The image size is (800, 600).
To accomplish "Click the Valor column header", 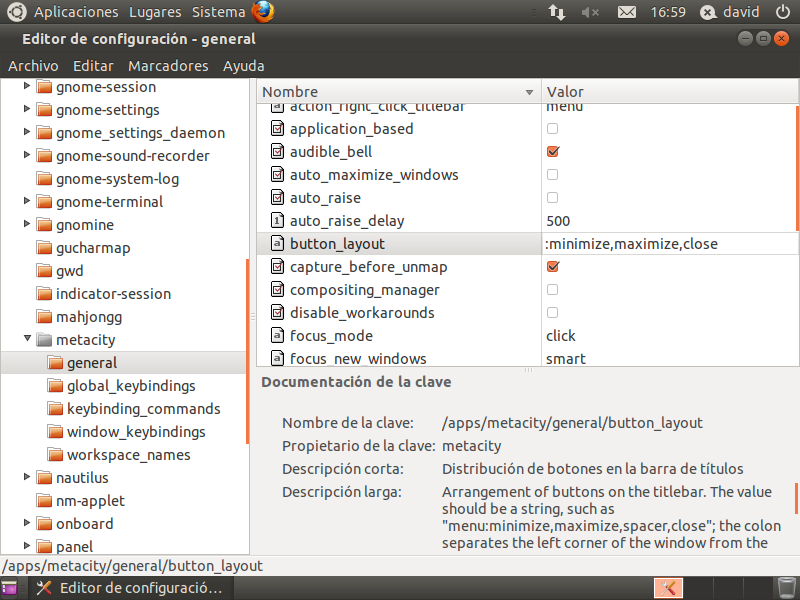I will pyautogui.click(x=670, y=92).
